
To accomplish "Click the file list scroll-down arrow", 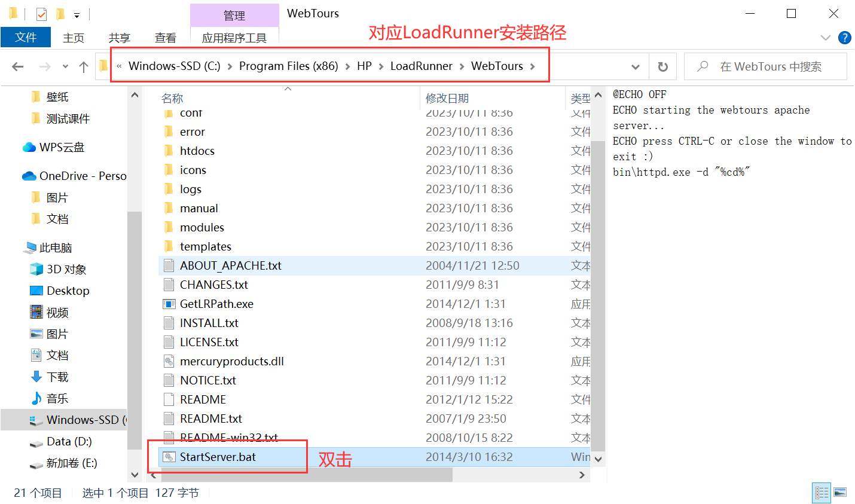I will 598,459.
